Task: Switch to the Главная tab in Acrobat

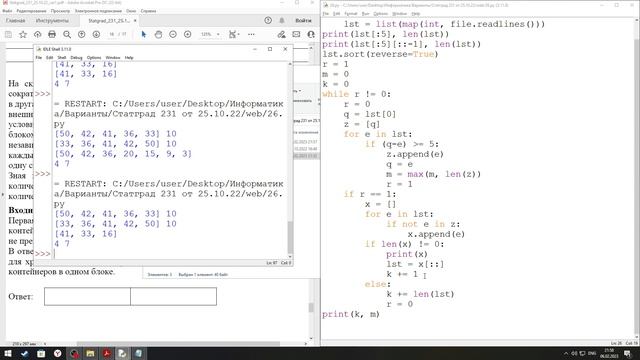Action: click(16, 20)
